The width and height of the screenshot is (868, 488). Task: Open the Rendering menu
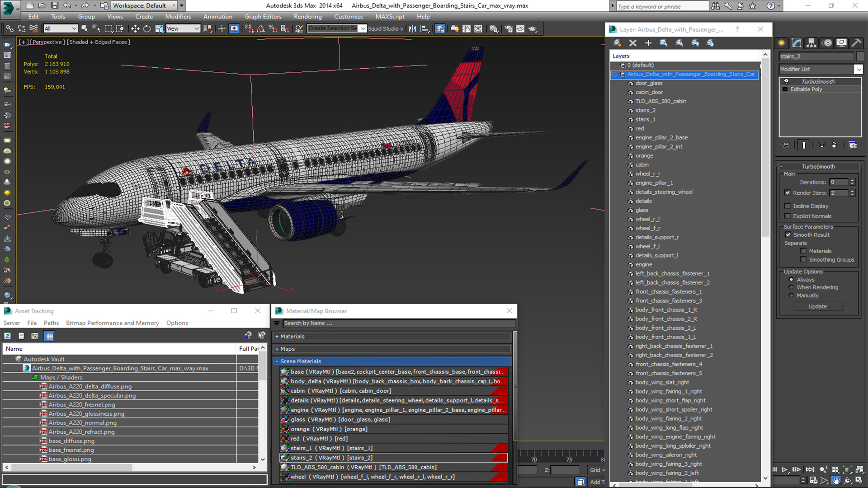coord(308,17)
